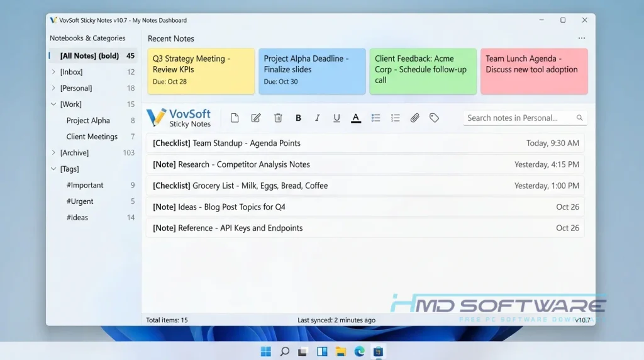Click the Recent Notes heading

pos(171,38)
